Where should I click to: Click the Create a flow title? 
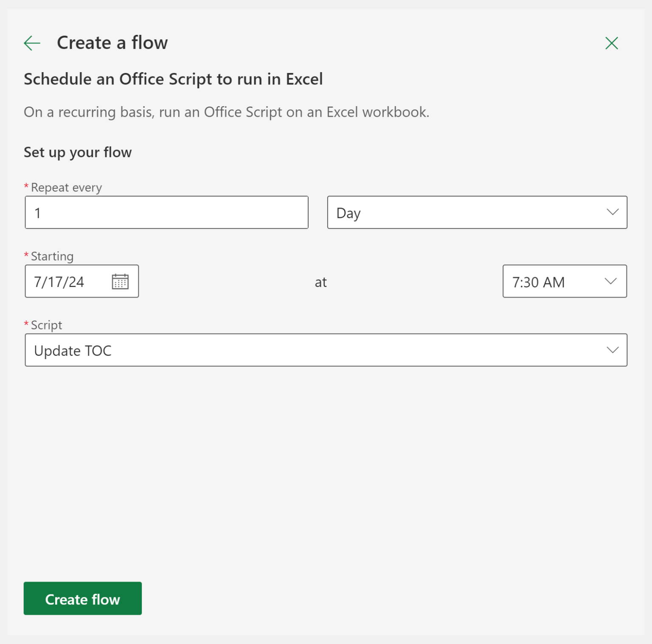click(x=112, y=43)
